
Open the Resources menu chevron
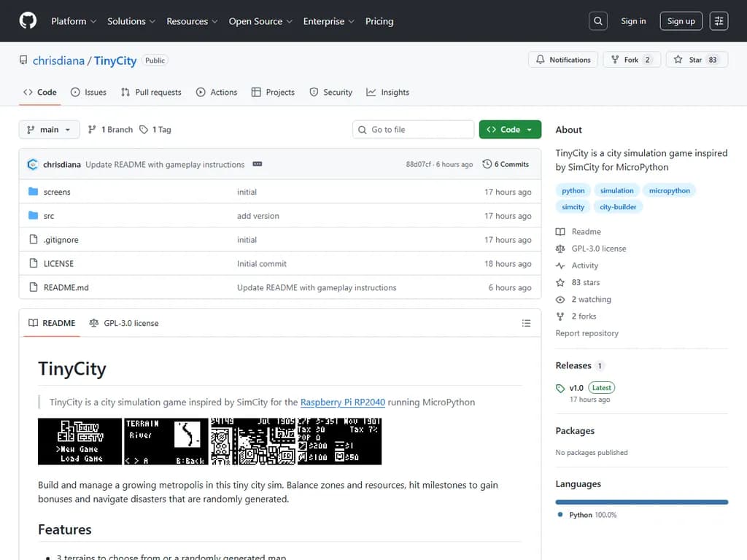(x=216, y=21)
